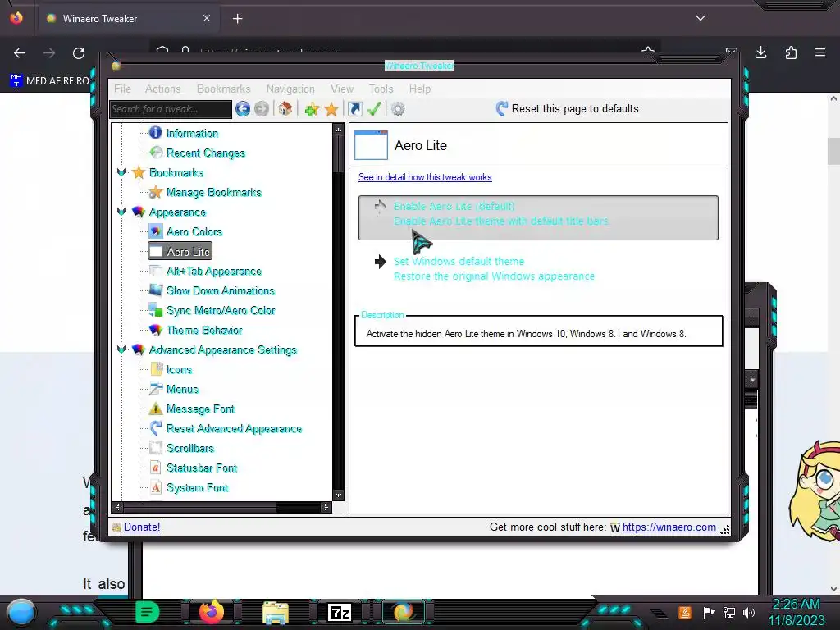The width and height of the screenshot is (840, 630).
Task: Collapse the Bookmarks tree node
Action: click(121, 172)
